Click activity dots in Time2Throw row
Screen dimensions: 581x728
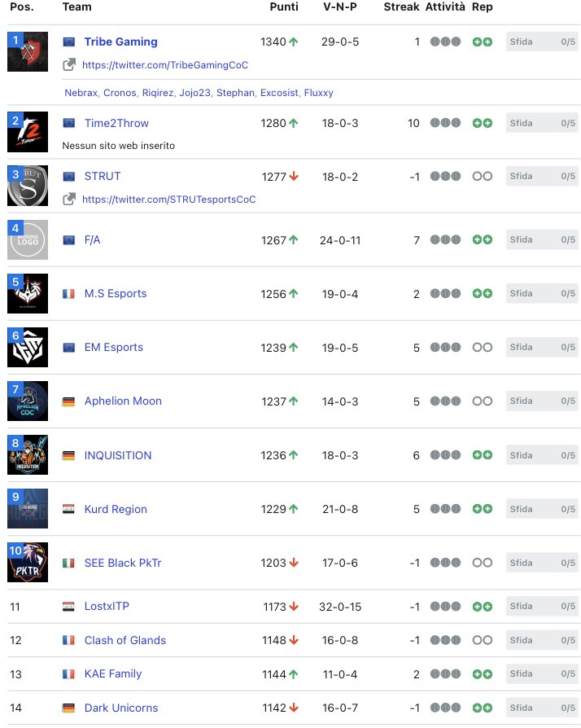point(445,123)
